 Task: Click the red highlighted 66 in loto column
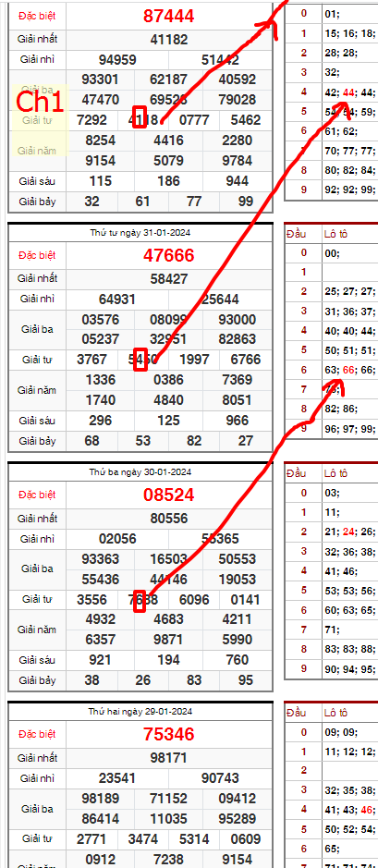348,371
